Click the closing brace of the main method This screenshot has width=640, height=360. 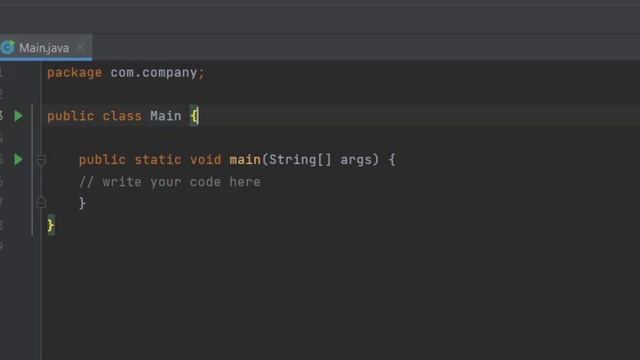pyautogui.click(x=82, y=203)
